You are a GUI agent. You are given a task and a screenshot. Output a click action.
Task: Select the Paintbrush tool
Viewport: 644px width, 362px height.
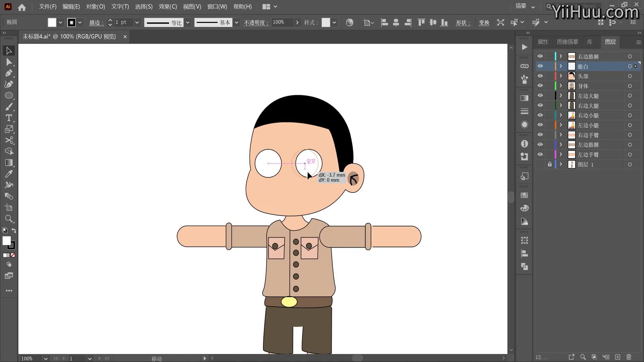point(9,107)
